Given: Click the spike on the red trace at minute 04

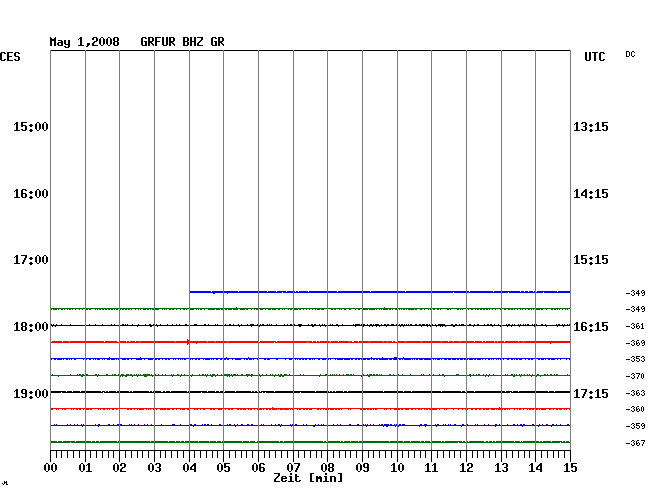Looking at the screenshot, I should (188, 342).
